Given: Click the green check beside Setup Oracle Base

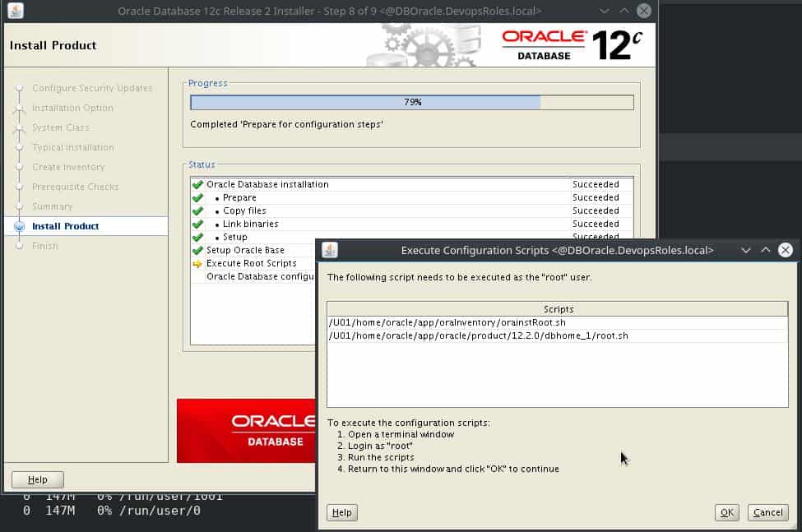Looking at the screenshot, I should 197,251.
